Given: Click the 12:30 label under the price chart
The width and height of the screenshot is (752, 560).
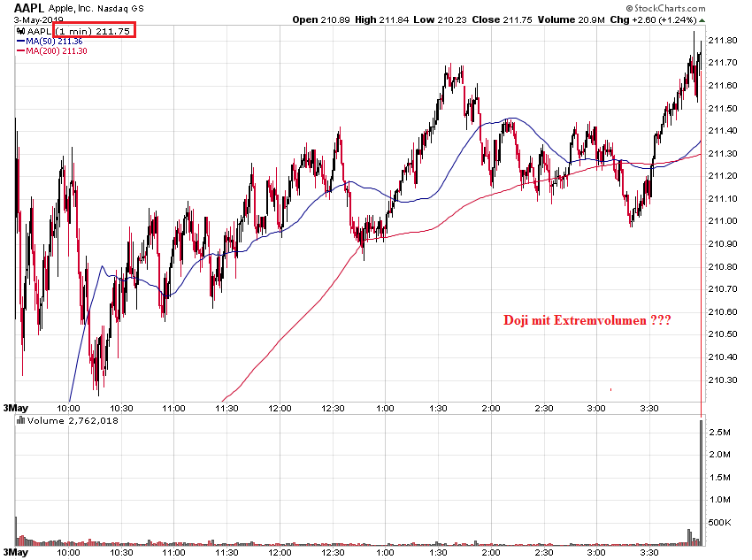Looking at the screenshot, I should click(x=333, y=408).
